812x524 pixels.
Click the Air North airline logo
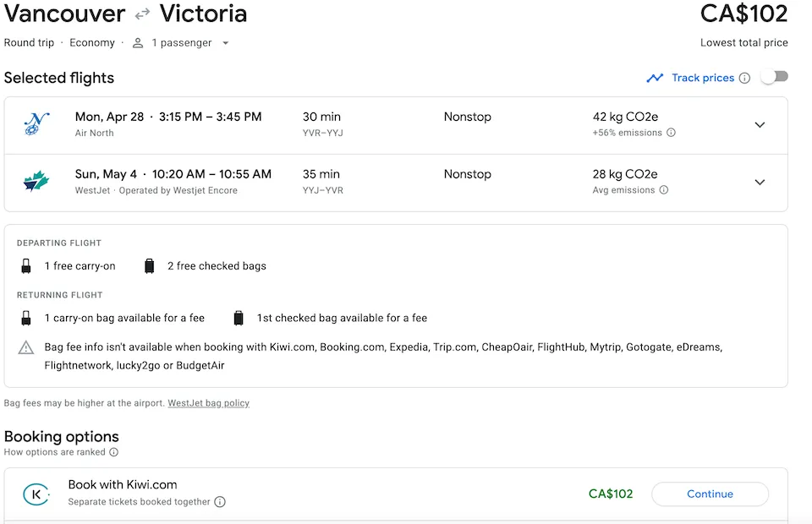click(36, 124)
